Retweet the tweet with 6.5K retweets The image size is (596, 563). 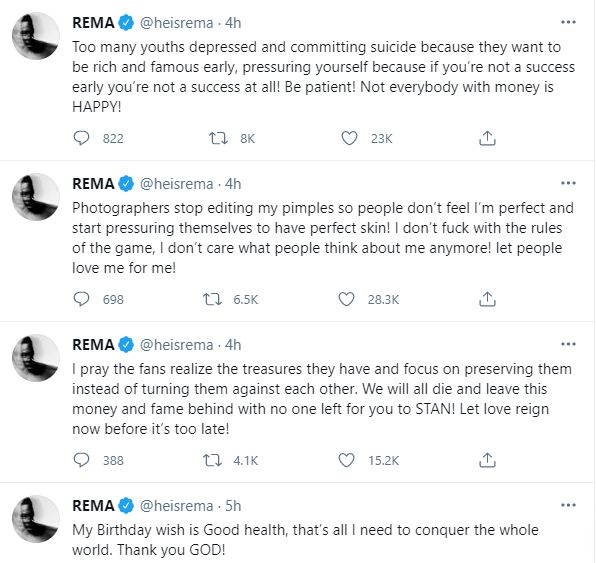212,300
